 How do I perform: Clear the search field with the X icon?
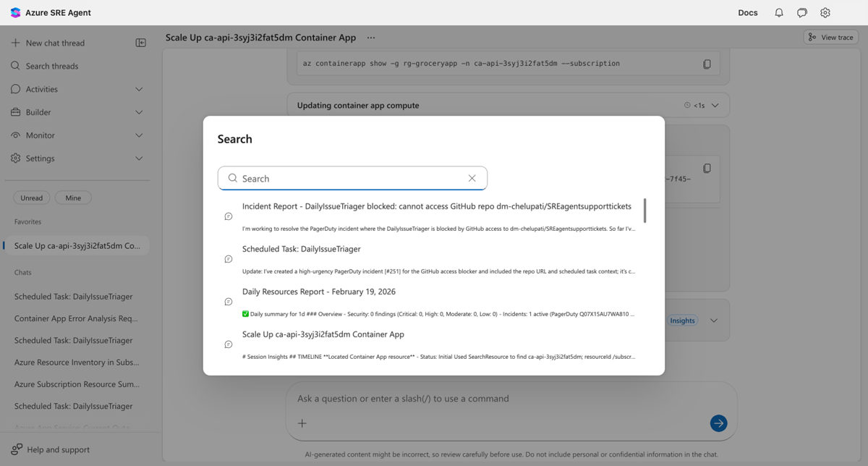pos(472,178)
